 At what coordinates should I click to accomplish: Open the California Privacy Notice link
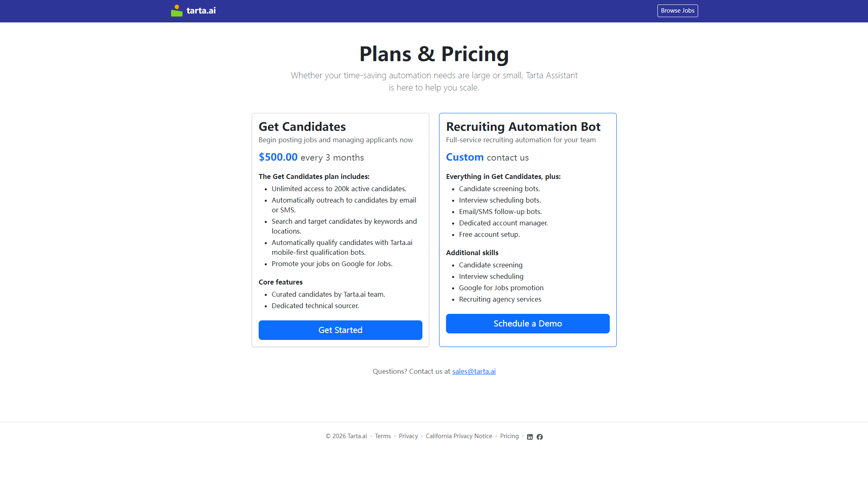coord(459,436)
